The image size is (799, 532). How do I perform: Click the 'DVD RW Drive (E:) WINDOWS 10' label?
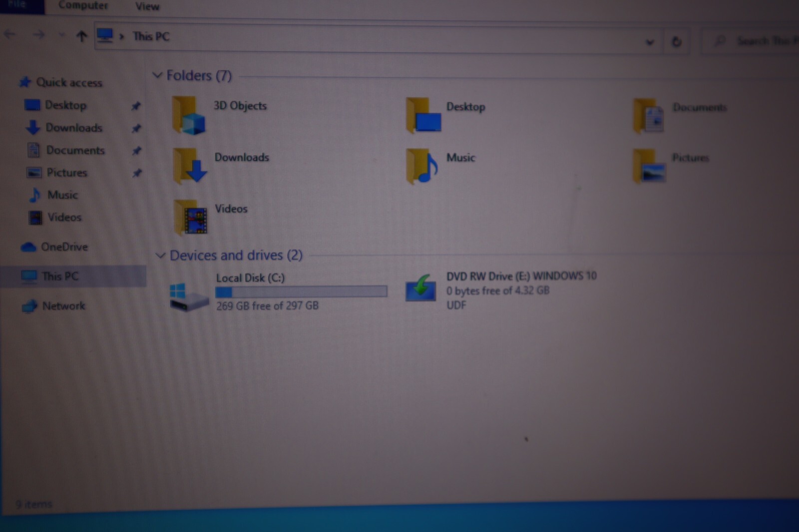tap(521, 276)
